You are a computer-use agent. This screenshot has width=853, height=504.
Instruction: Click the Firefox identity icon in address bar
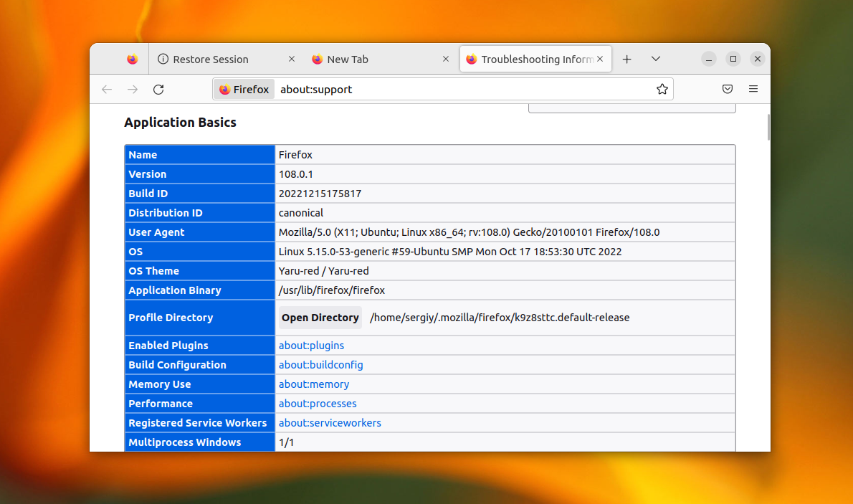pyautogui.click(x=244, y=90)
